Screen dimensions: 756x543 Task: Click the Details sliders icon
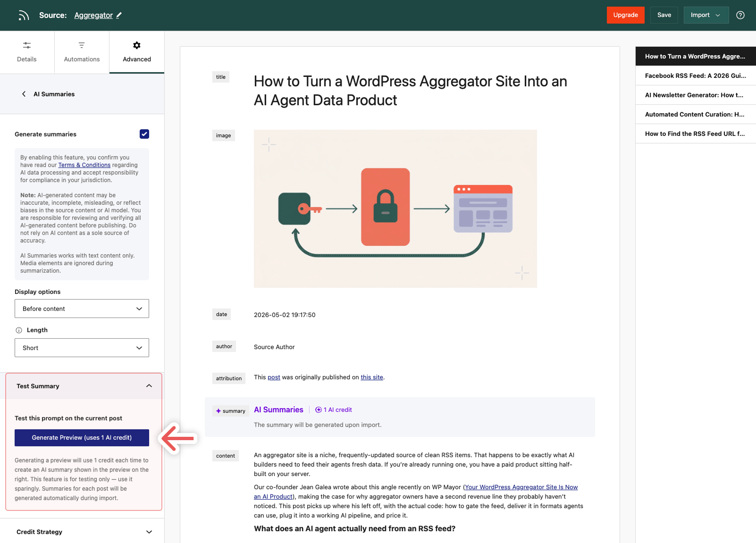tap(27, 45)
